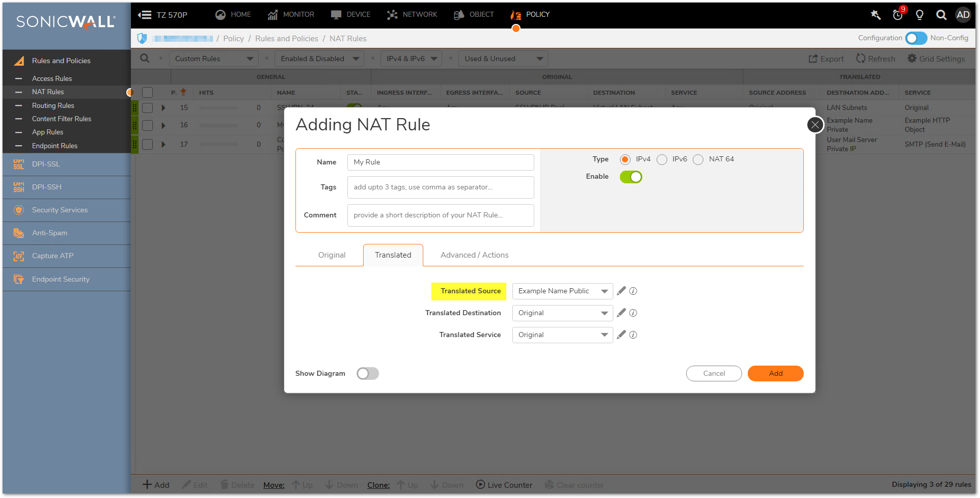
Task: Switch to the Original tab
Action: point(332,255)
